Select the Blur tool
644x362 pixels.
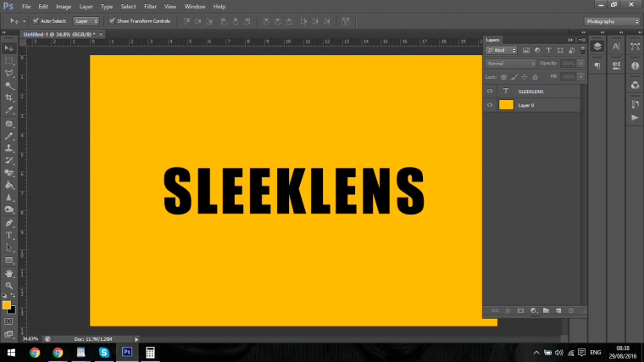point(8,198)
